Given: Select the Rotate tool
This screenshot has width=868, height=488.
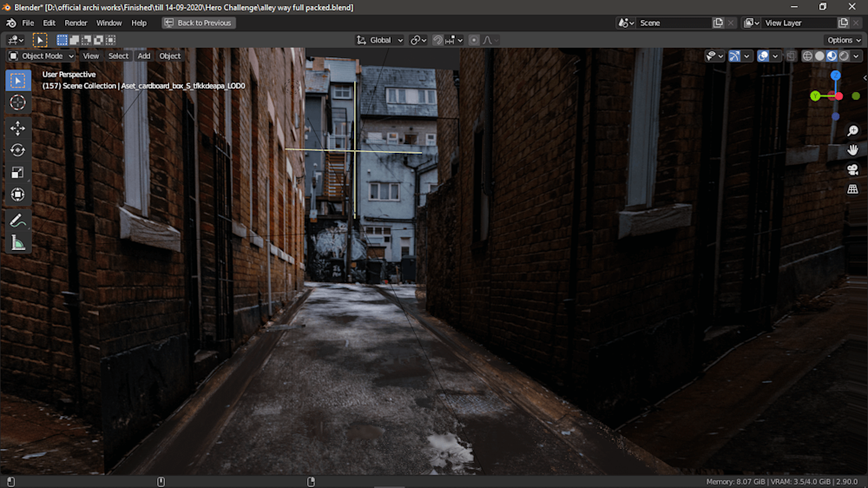Looking at the screenshot, I should 17,150.
